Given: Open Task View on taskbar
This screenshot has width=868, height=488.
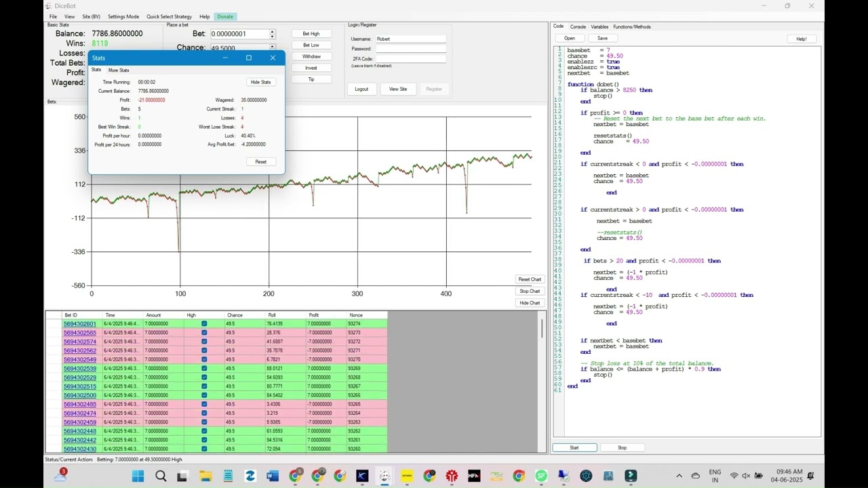Looking at the screenshot, I should 182,476.
